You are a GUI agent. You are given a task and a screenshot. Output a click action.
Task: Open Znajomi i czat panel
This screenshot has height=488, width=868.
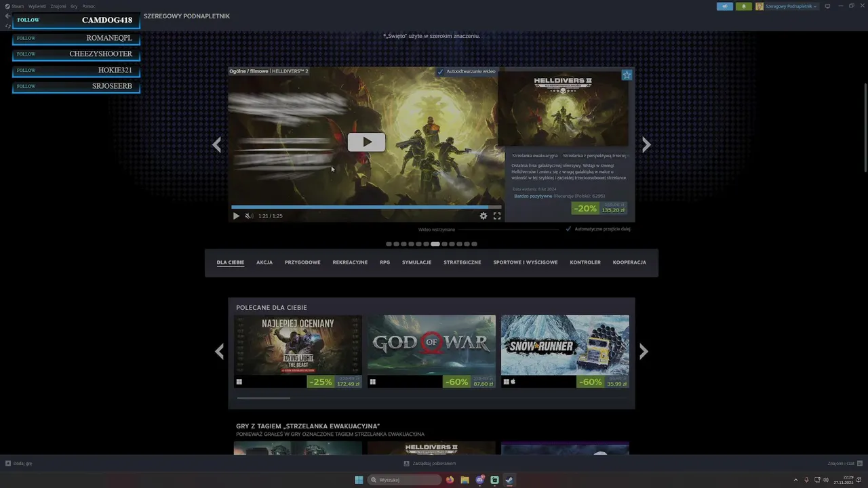point(844,464)
